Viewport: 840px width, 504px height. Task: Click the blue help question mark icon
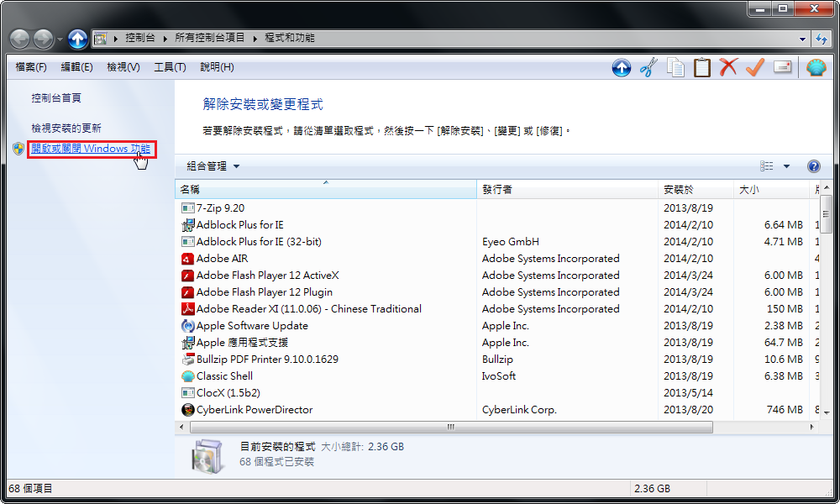point(813,166)
